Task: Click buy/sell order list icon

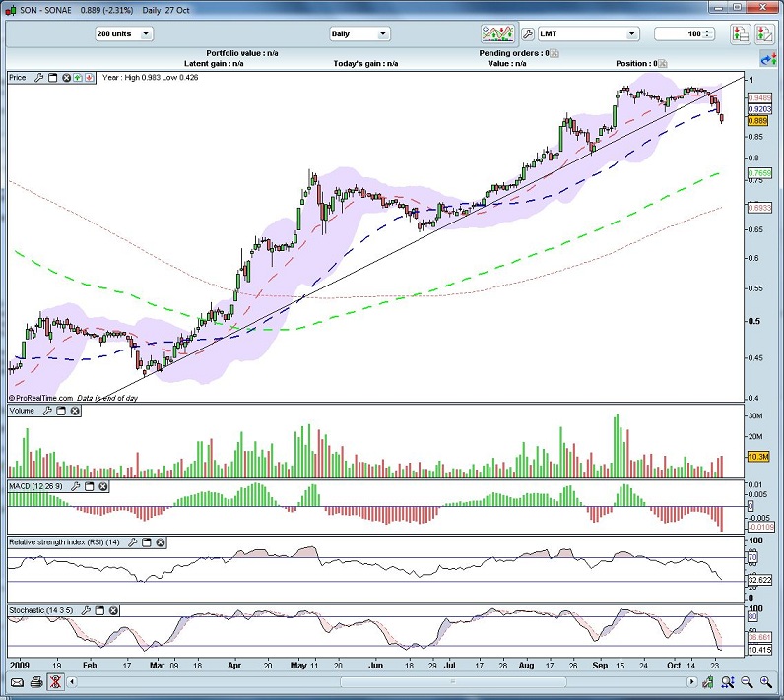Action: click(x=740, y=34)
